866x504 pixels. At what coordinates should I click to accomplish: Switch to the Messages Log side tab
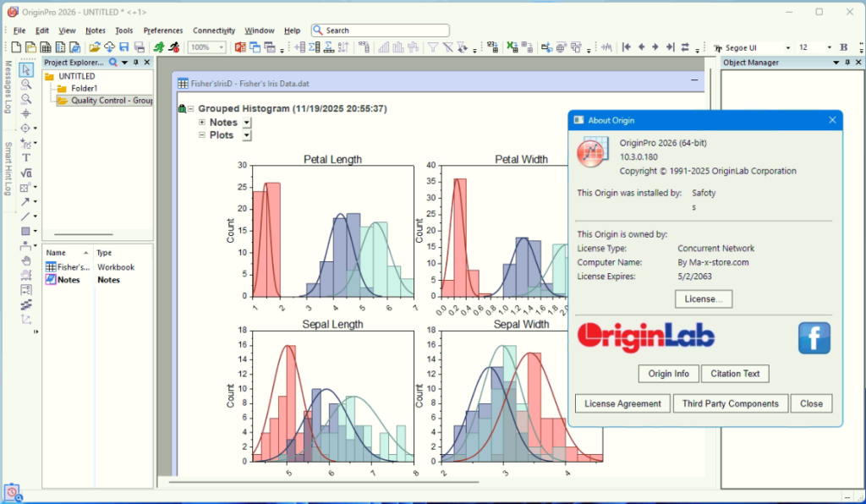(x=7, y=89)
